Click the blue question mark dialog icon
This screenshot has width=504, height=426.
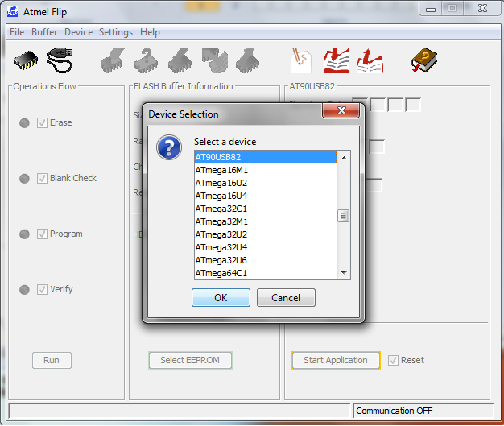pyautogui.click(x=169, y=147)
